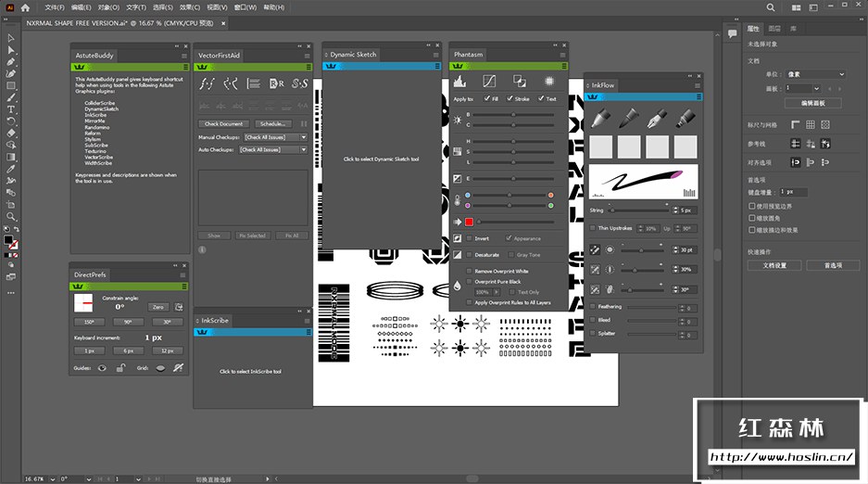868x484 pixels.
Task: Adjust the InkFlow String slider
Action: point(639,210)
